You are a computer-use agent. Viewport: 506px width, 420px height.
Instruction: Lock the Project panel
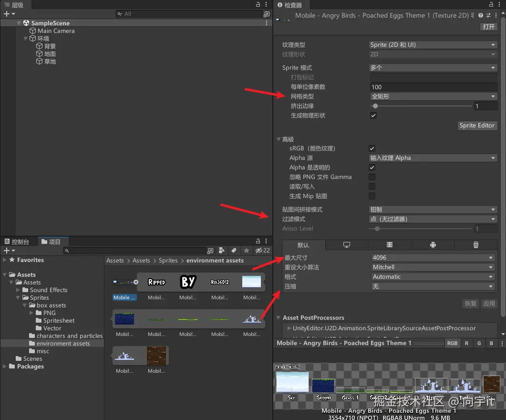258,241
